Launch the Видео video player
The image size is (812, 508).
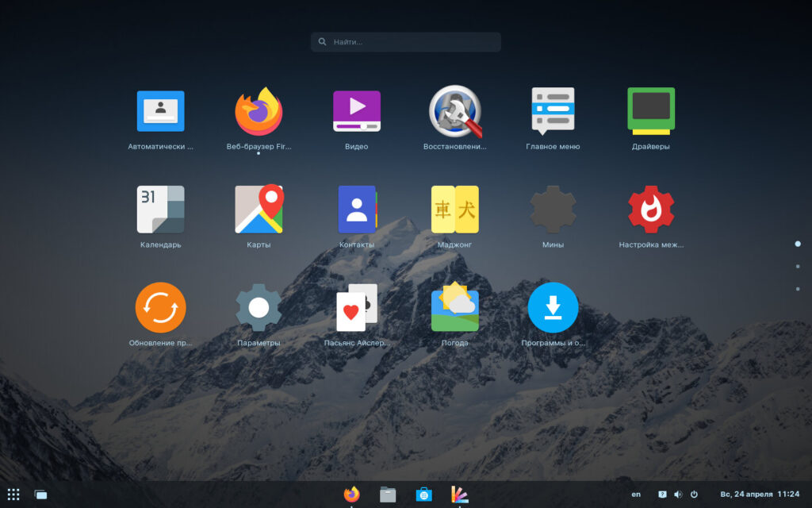(x=356, y=112)
